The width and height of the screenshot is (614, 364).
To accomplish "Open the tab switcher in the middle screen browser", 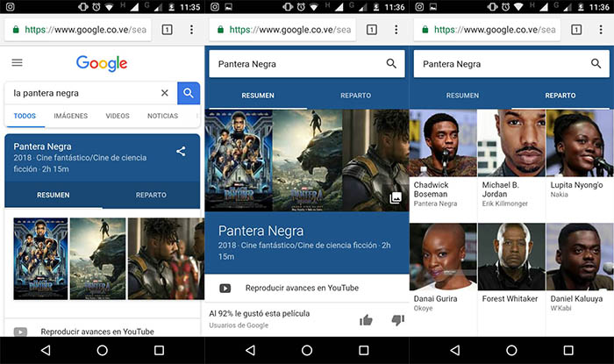I will pyautogui.click(x=372, y=29).
